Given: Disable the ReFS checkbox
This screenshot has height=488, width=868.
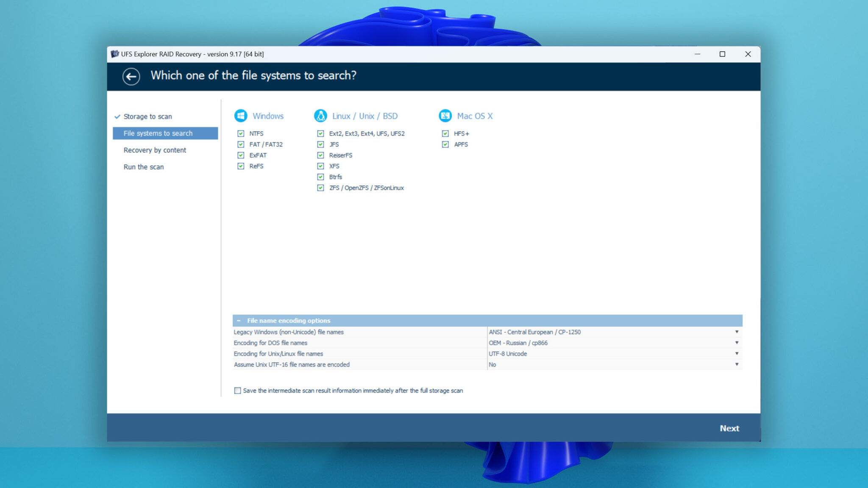Looking at the screenshot, I should [x=241, y=166].
